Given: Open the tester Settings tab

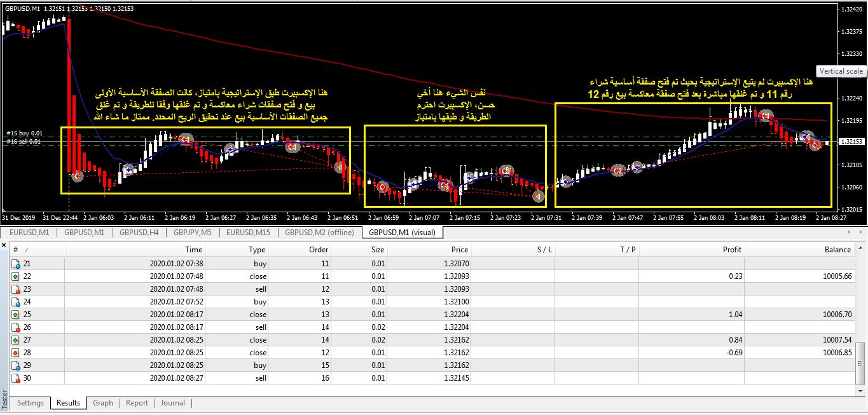Looking at the screenshot, I should pyautogui.click(x=31, y=403).
